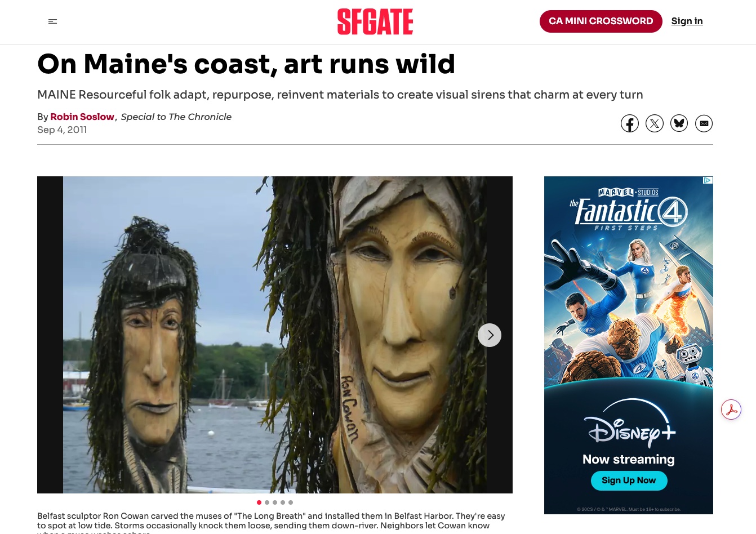Select first slideshow dot indicator
Viewport: 756px width, 534px height.
pos(259,502)
